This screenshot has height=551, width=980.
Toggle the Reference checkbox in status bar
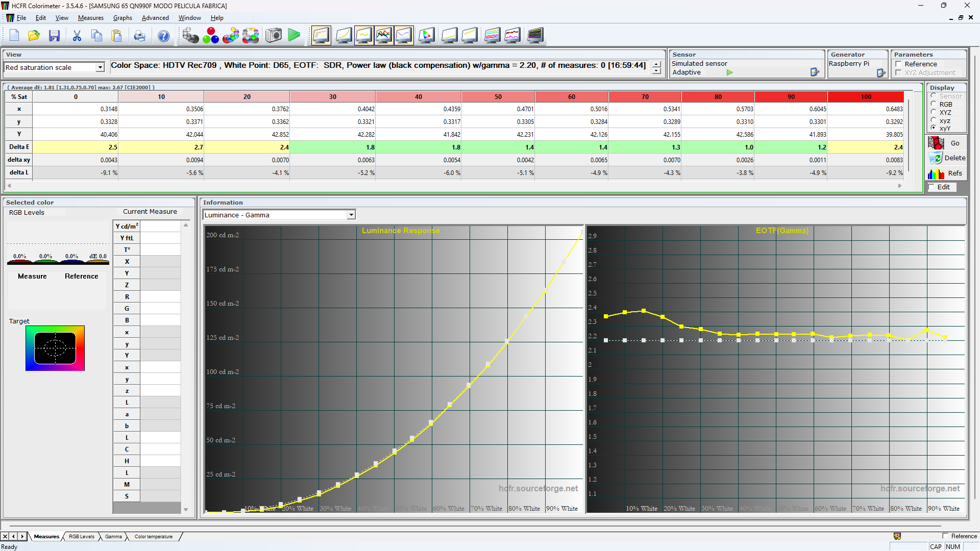[x=945, y=536]
